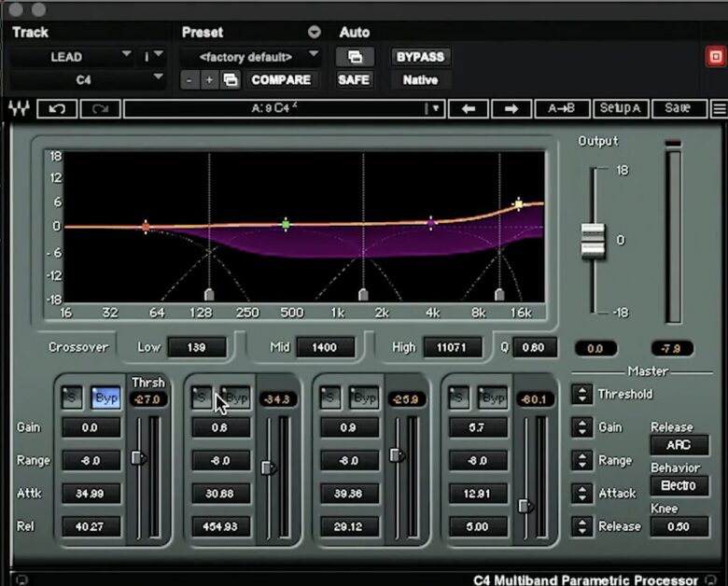This screenshot has width=728, height=586.
Task: Click the Master Range stepper arrows
Action: 582,461
